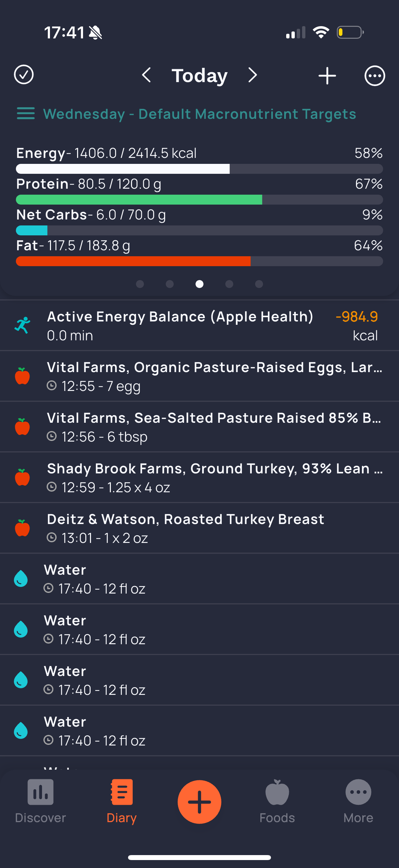
Task: Tap the water drop icon on the first Water entry
Action: tap(21, 579)
